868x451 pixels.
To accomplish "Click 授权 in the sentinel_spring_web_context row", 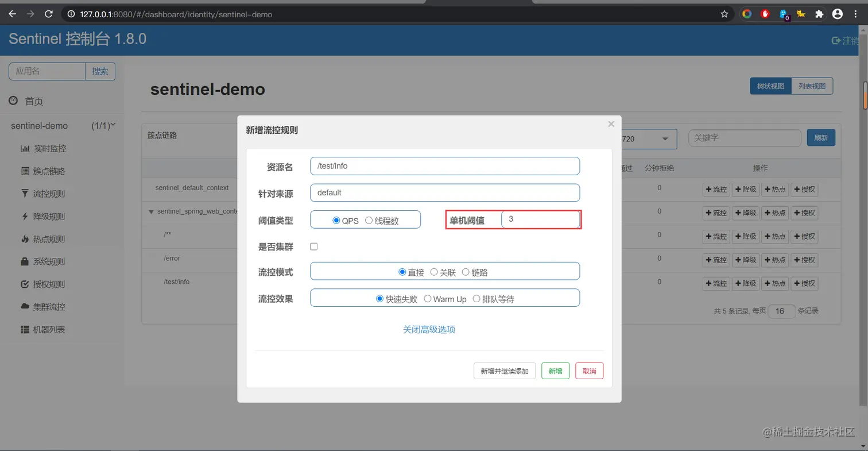I will tap(805, 213).
